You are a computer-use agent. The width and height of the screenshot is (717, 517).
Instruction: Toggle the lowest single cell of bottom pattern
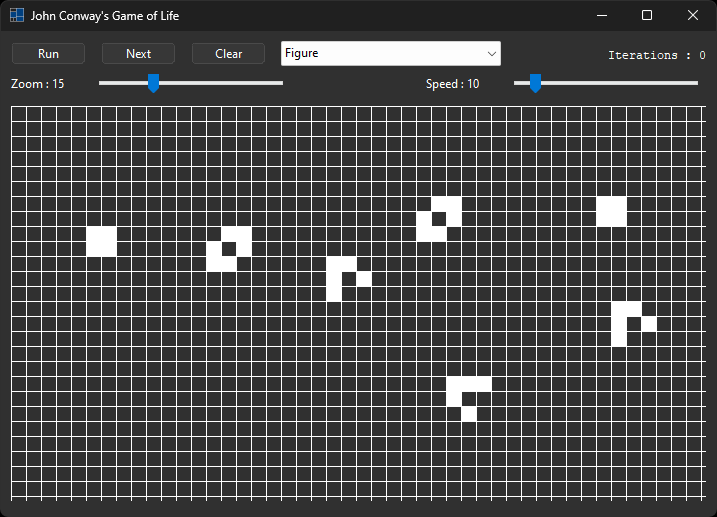click(x=469, y=414)
